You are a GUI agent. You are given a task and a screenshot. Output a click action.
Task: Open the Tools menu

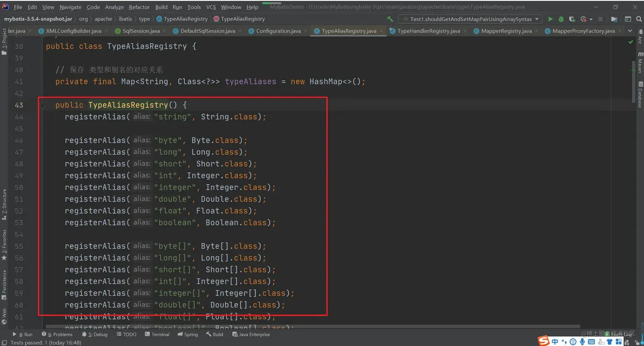point(194,7)
